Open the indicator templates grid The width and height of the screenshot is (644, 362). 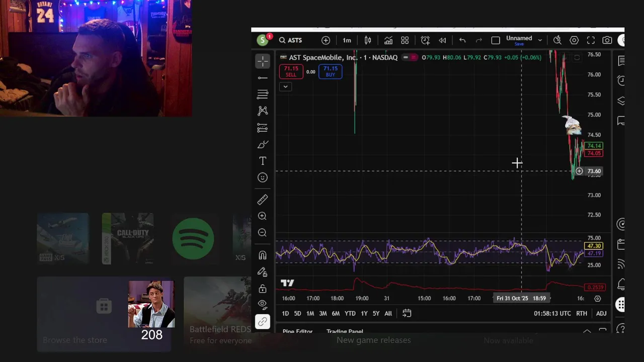click(x=405, y=40)
